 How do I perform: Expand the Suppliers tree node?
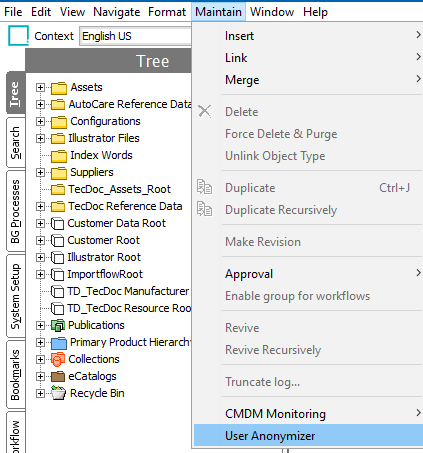click(40, 172)
